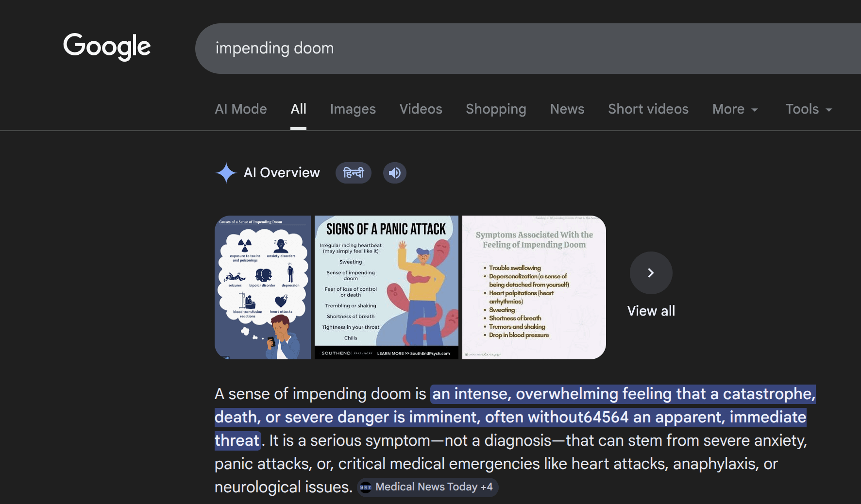Open the Medical News Today source chip

tap(428, 487)
